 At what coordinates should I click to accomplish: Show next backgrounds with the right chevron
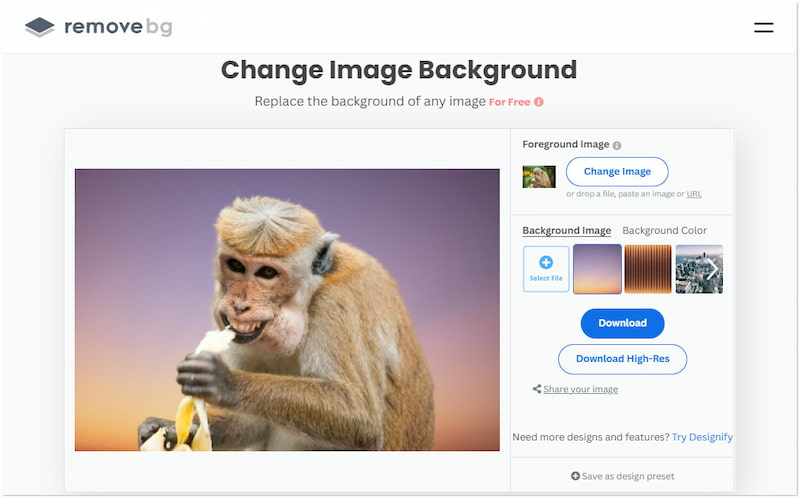[713, 269]
